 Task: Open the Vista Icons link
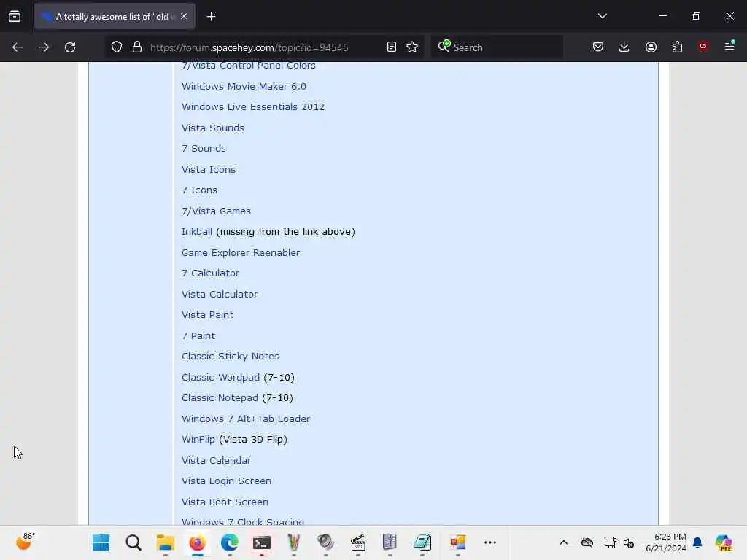(x=208, y=169)
